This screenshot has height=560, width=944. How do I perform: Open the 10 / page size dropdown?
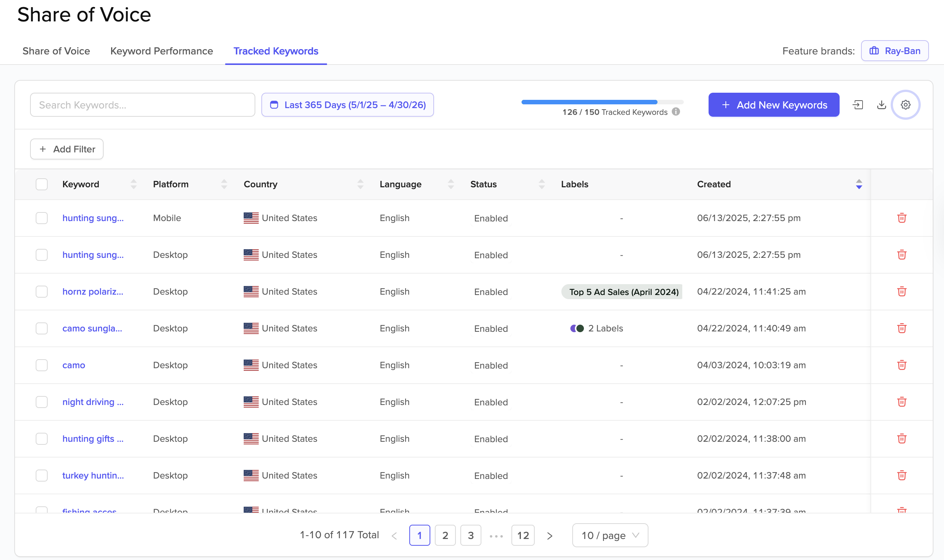pos(610,536)
